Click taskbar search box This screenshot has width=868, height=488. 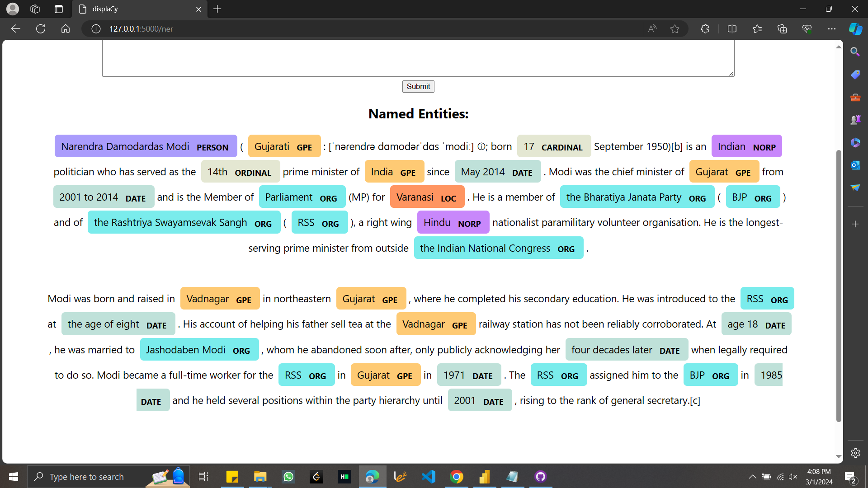click(108, 477)
